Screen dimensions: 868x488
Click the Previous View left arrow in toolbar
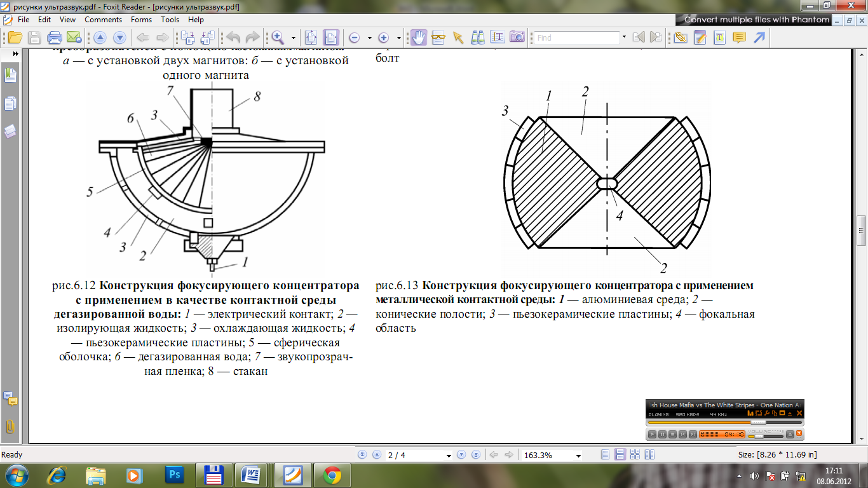(143, 37)
